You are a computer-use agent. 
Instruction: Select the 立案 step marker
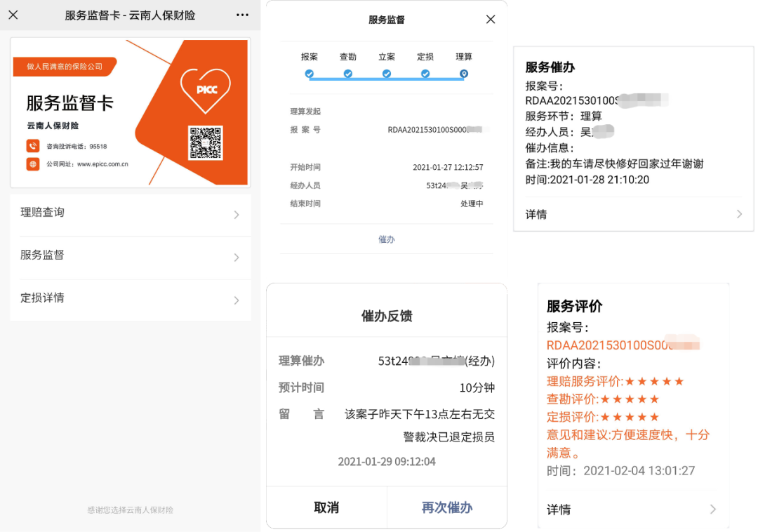click(387, 74)
